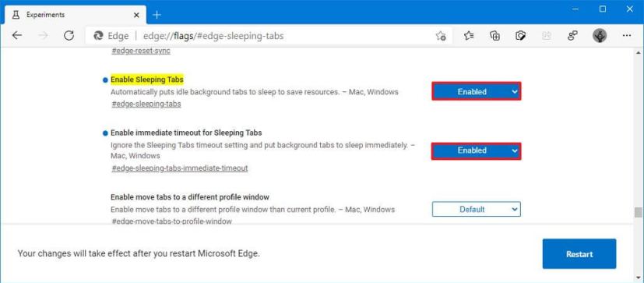Click the forward navigation arrow
Viewport: 644px width, 283px height.
pos(43,36)
